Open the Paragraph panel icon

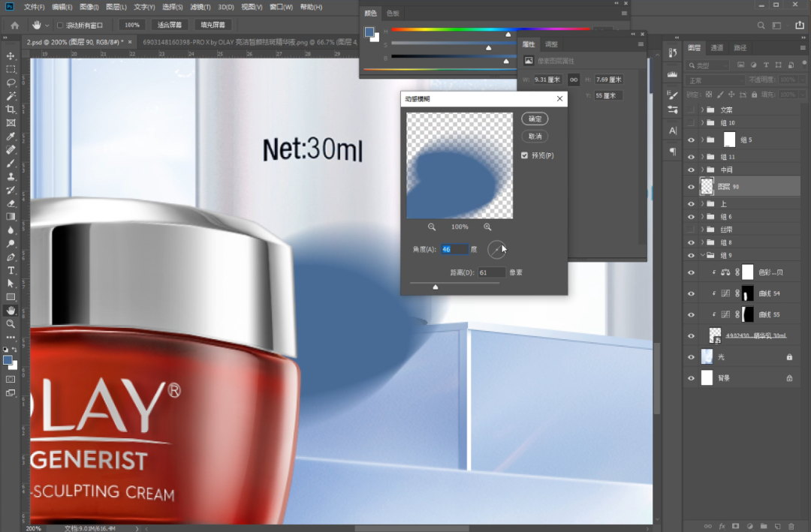tap(672, 152)
